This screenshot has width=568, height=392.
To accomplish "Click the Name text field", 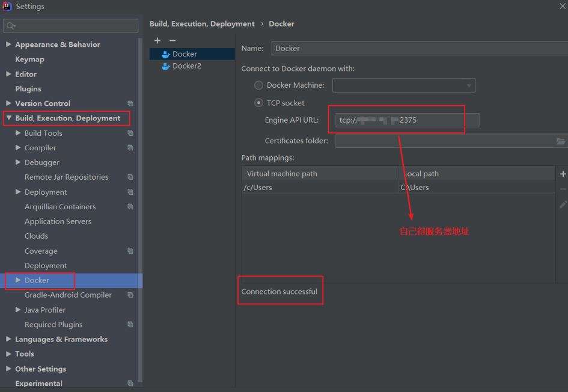I will click(420, 48).
